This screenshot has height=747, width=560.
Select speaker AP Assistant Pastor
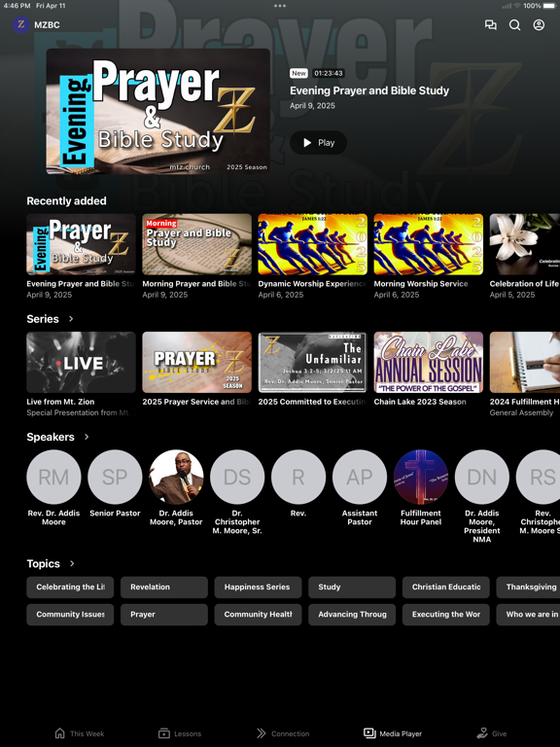pyautogui.click(x=360, y=477)
